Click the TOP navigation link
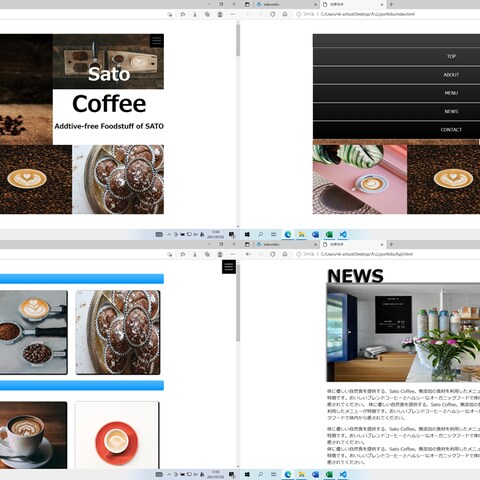This screenshot has height=480, width=480. pos(451,56)
